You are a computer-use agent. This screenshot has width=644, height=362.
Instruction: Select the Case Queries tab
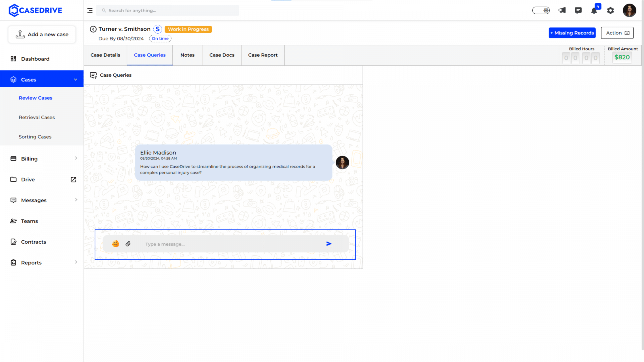point(150,55)
